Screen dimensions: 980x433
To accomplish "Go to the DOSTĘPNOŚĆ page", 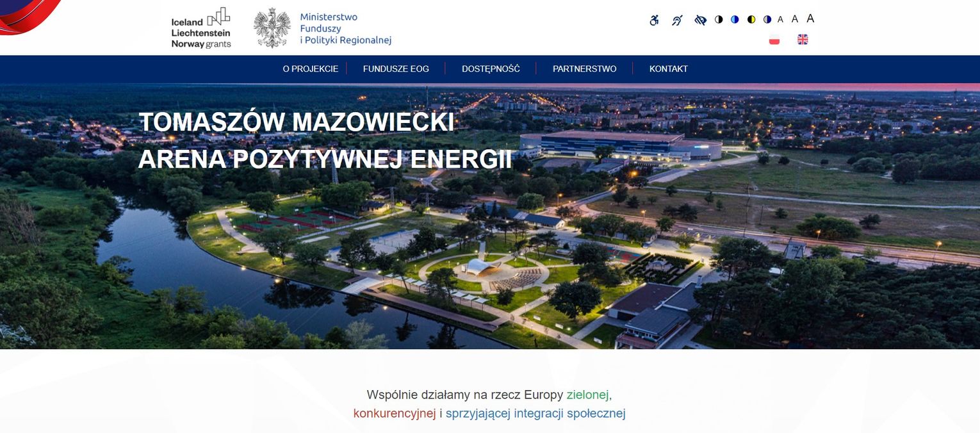I will coord(491,69).
